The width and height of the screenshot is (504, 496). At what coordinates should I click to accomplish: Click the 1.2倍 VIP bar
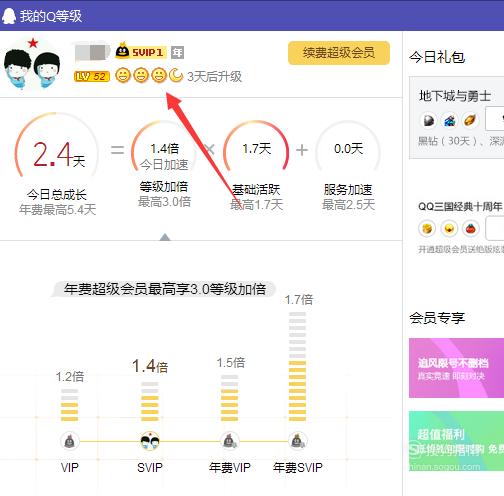point(70,405)
